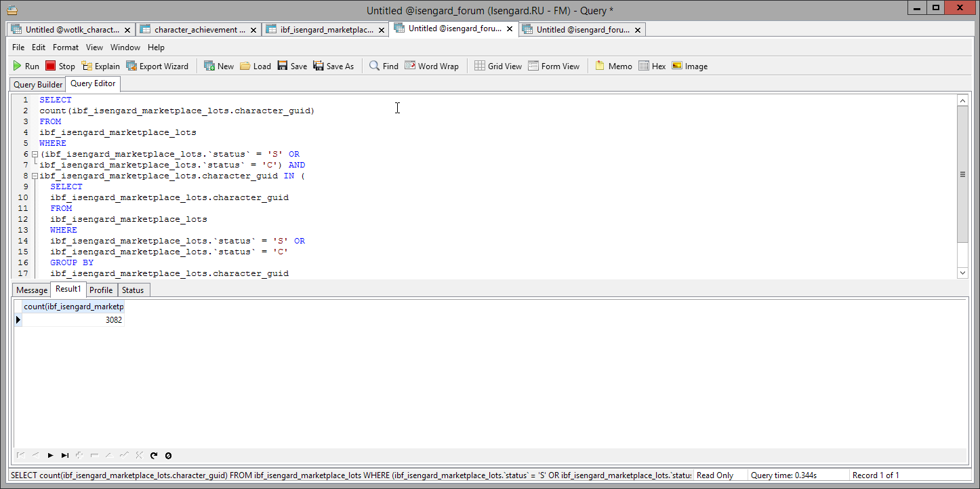The image size is (980, 489).
Task: Place cursor on the line 1 SELECT keyword
Action: pyautogui.click(x=56, y=100)
